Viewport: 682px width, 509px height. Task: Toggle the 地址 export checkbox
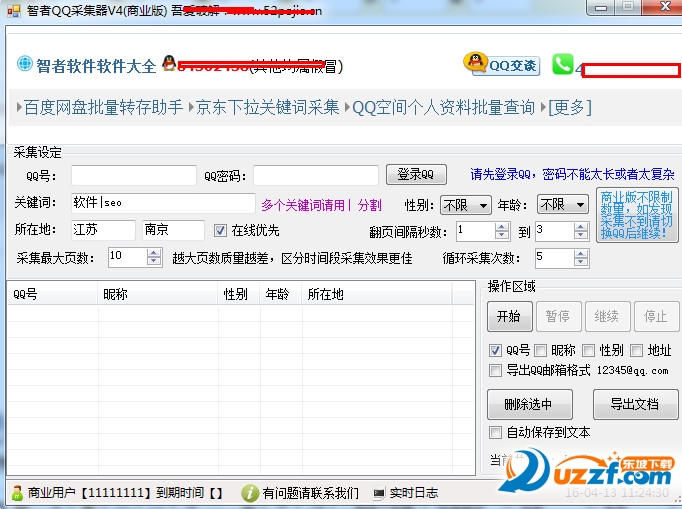[636, 350]
